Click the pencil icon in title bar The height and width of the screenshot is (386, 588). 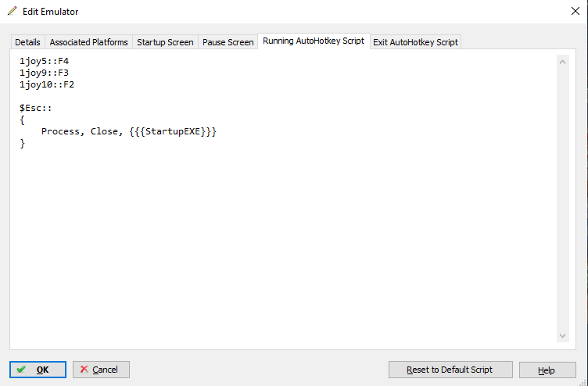12,11
